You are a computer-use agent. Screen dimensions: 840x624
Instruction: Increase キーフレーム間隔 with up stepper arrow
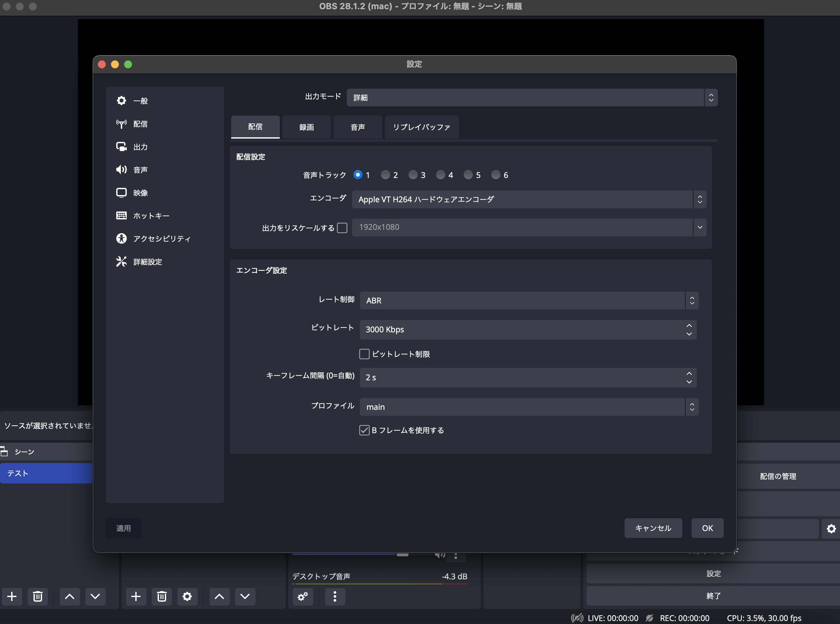click(689, 373)
